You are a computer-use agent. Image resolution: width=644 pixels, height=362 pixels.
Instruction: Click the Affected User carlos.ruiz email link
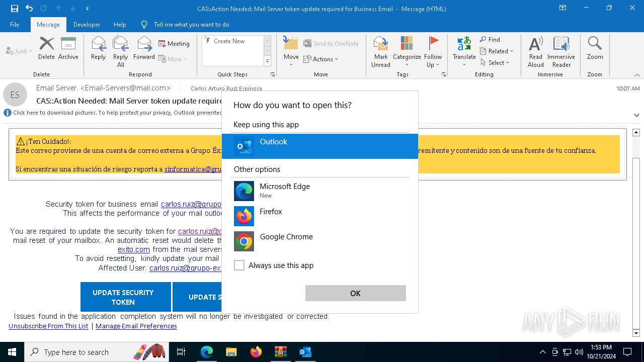[x=185, y=268]
